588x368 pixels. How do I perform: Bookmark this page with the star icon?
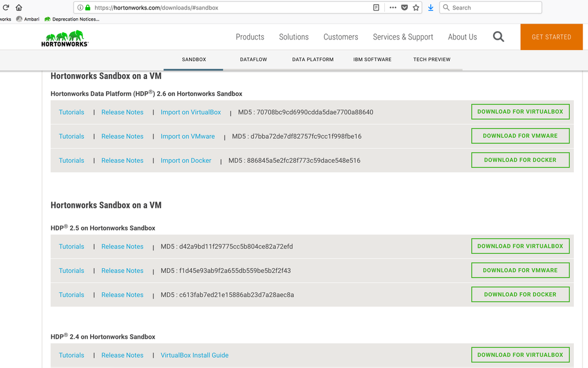[x=416, y=8]
